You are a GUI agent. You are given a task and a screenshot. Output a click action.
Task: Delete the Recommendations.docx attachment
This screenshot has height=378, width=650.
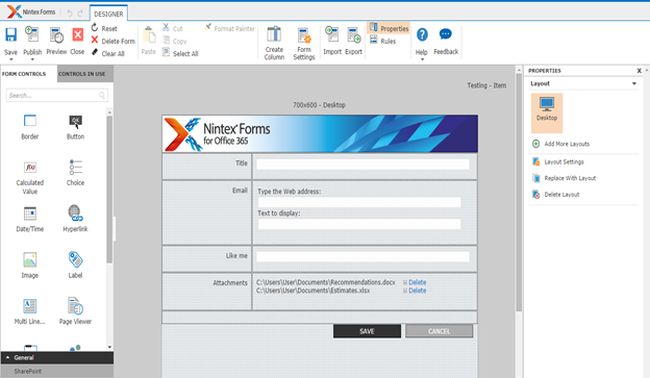tap(417, 282)
